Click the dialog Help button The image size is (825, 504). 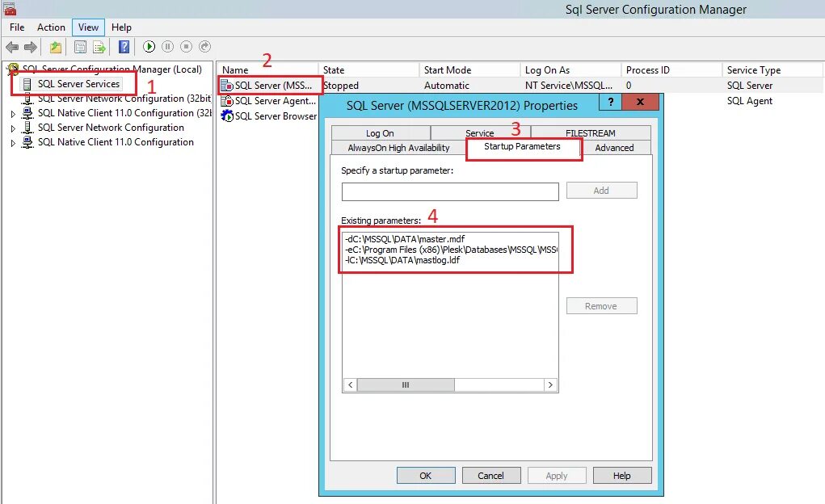click(x=622, y=476)
